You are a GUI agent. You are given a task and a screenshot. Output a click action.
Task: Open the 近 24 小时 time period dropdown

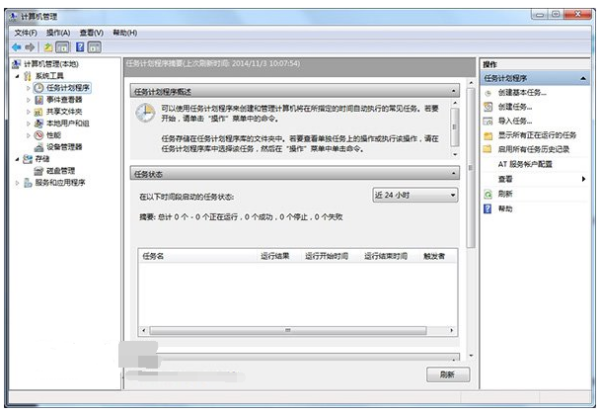pyautogui.click(x=415, y=195)
